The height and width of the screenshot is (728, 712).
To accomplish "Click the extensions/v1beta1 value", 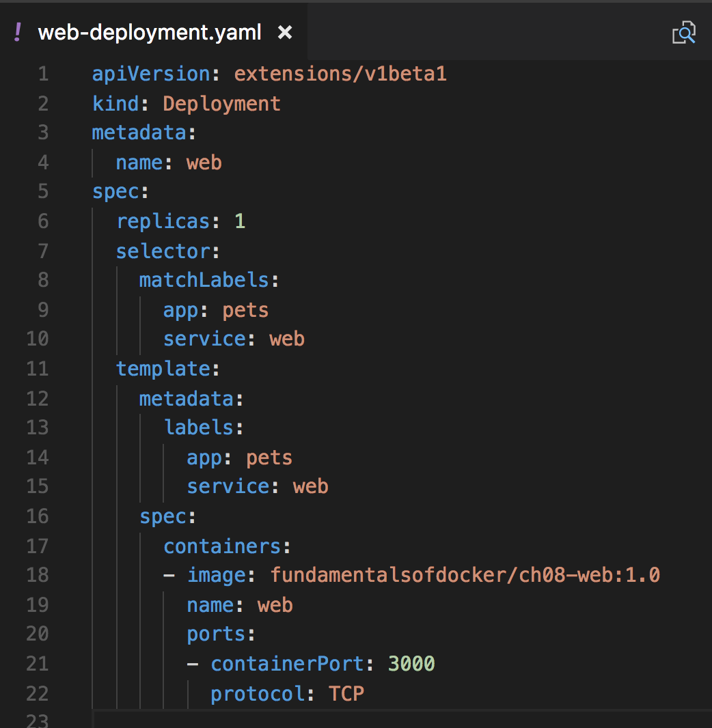I will [x=340, y=74].
